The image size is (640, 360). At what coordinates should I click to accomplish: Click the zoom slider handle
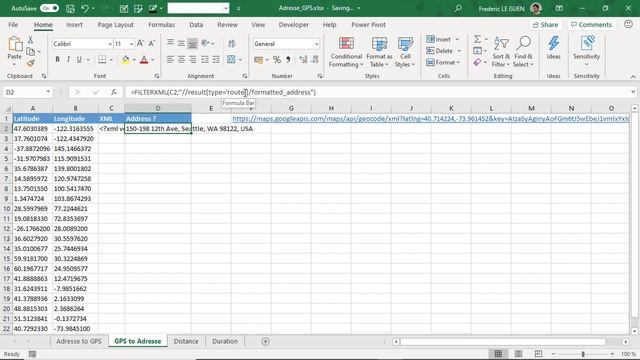pyautogui.click(x=583, y=354)
